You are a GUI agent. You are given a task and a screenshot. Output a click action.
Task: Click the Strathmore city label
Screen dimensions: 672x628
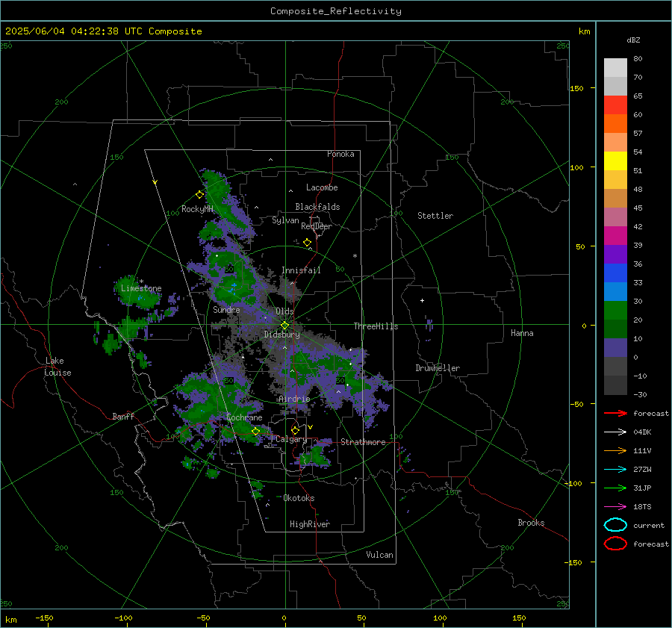click(363, 442)
